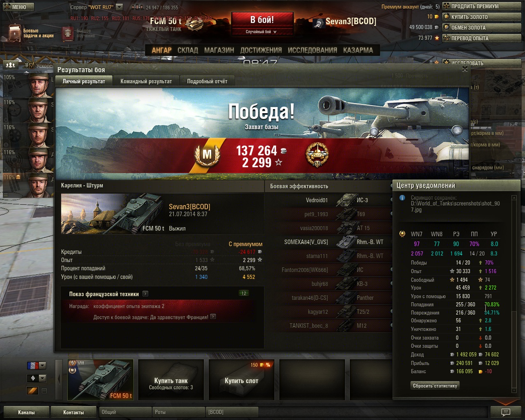Click the FCM 50 t tank icon in header
The image size is (525, 420).
194,25
